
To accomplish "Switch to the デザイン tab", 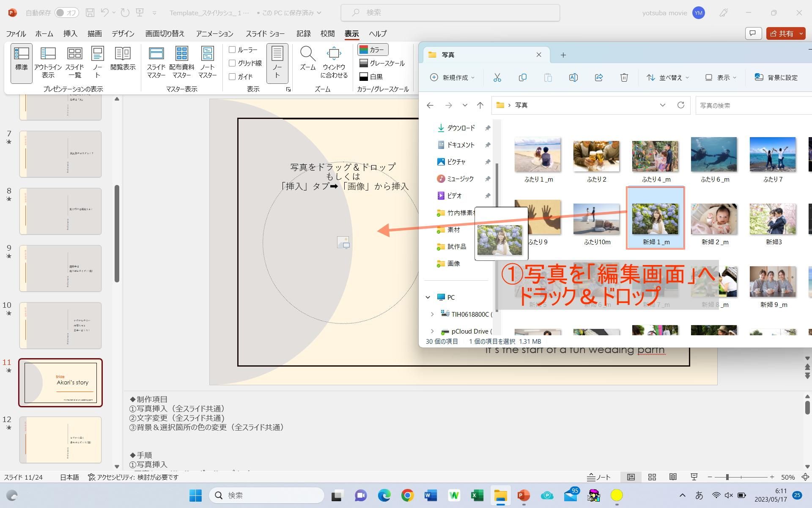I will [x=123, y=33].
